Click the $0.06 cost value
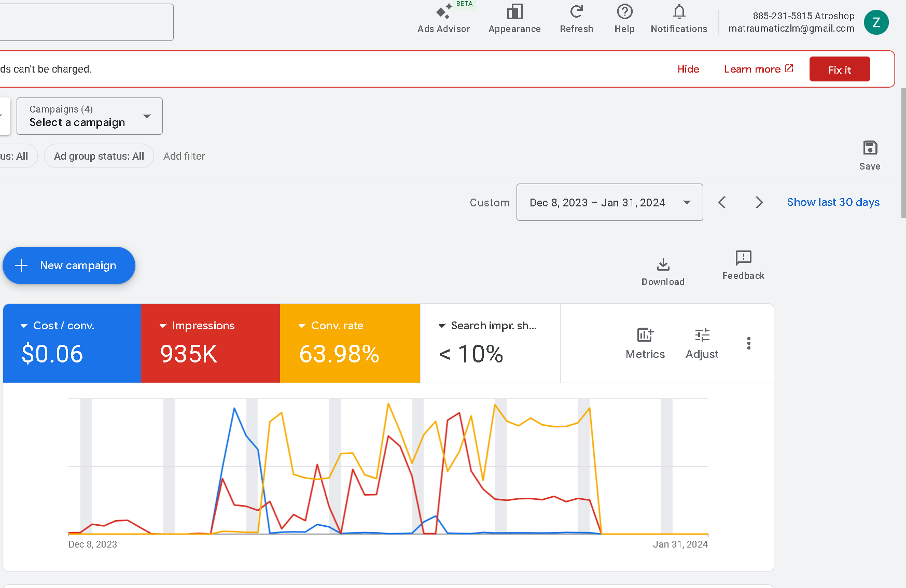906x588 pixels. point(52,354)
